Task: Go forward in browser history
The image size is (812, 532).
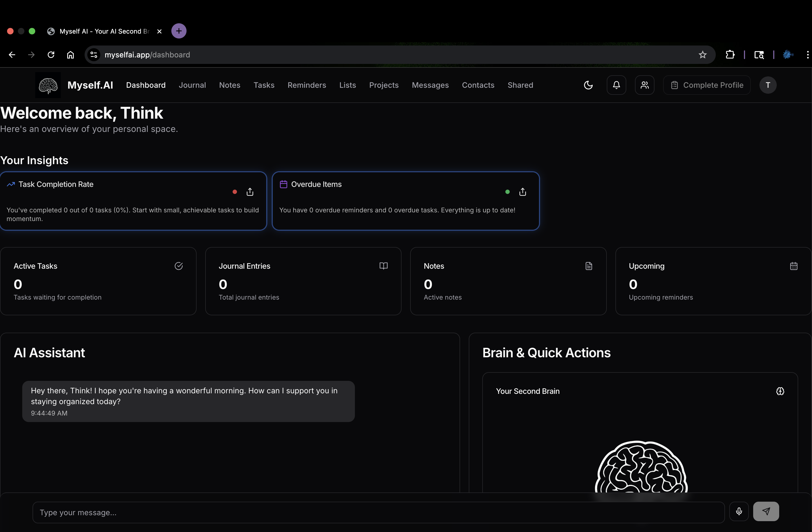Action: (31, 55)
